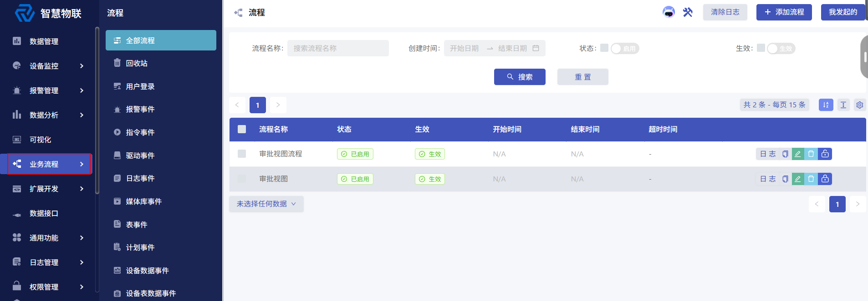This screenshot has height=301, width=868.
Task: Open 日志 for 审批视图流程 row
Action: (768, 154)
